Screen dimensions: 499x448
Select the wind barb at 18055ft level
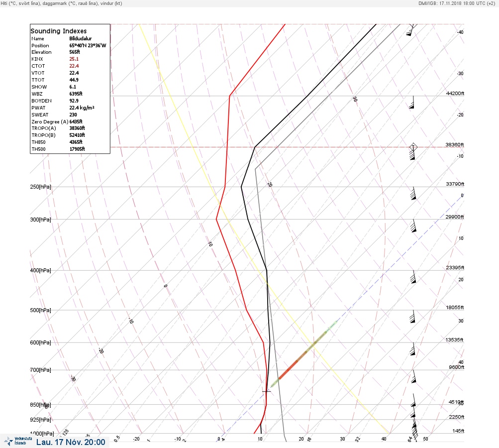click(412, 317)
